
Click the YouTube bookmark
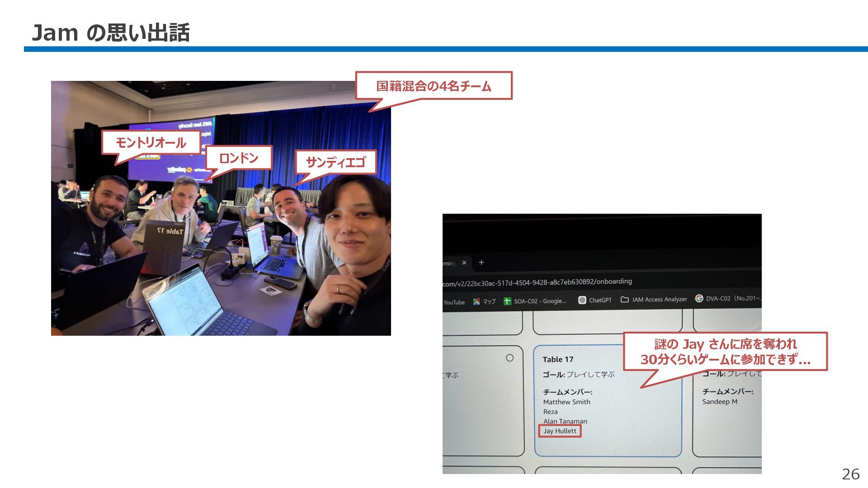pyautogui.click(x=454, y=302)
